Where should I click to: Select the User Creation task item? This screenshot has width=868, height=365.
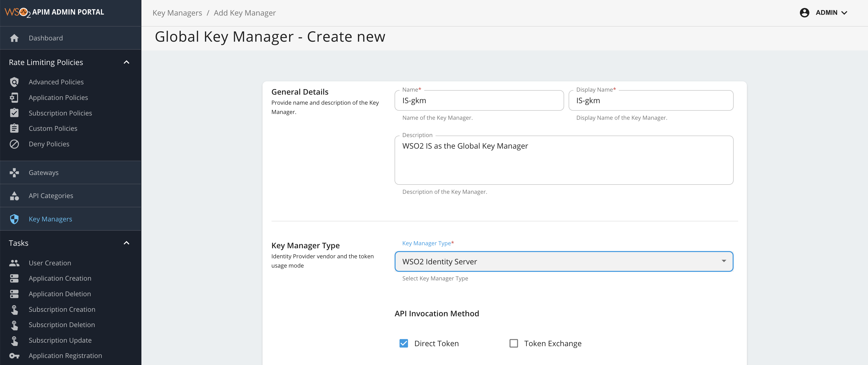click(x=49, y=263)
